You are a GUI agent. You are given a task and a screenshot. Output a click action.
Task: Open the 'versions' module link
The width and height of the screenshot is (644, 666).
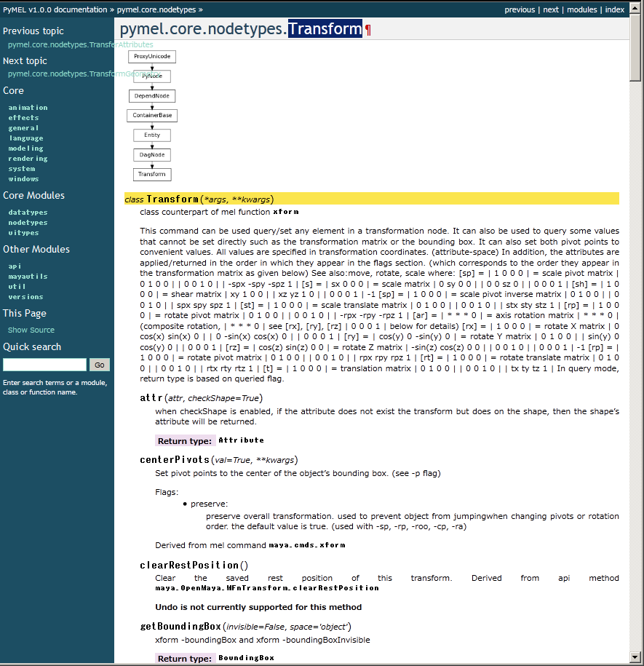26,296
